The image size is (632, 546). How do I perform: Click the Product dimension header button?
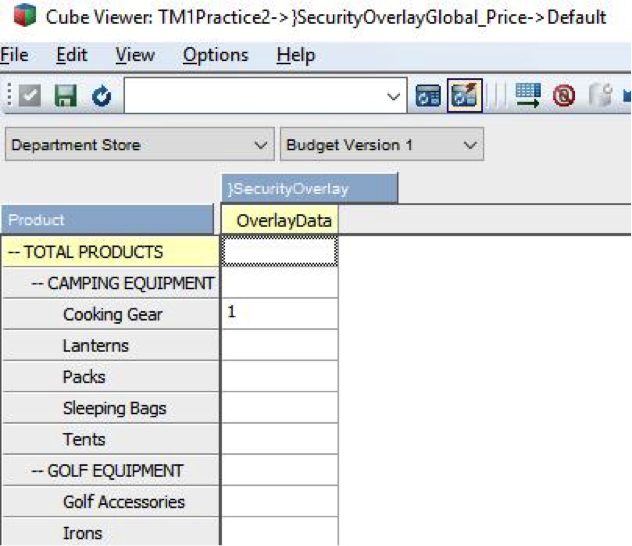[107, 220]
